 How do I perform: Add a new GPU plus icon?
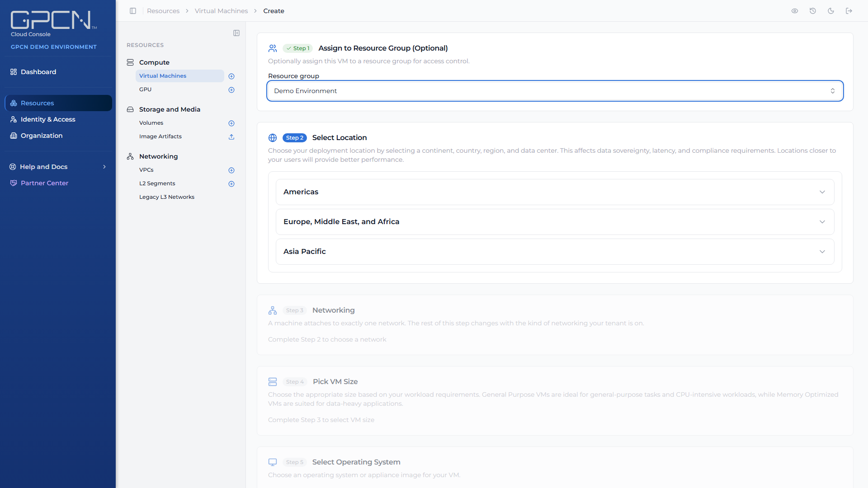(231, 90)
